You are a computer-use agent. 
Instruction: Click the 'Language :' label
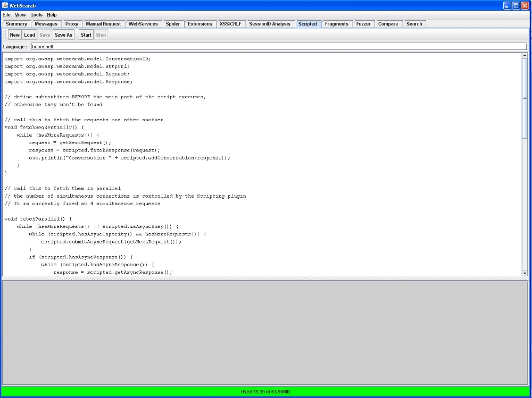(15, 47)
